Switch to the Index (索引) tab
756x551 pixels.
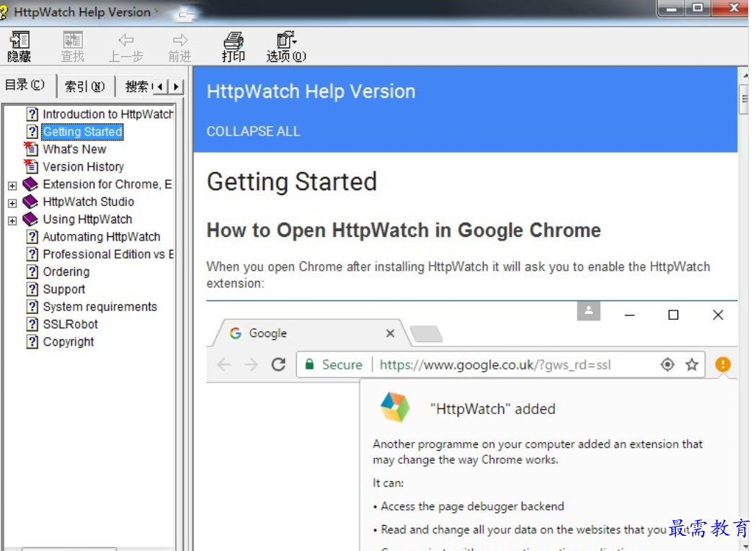[x=85, y=86]
